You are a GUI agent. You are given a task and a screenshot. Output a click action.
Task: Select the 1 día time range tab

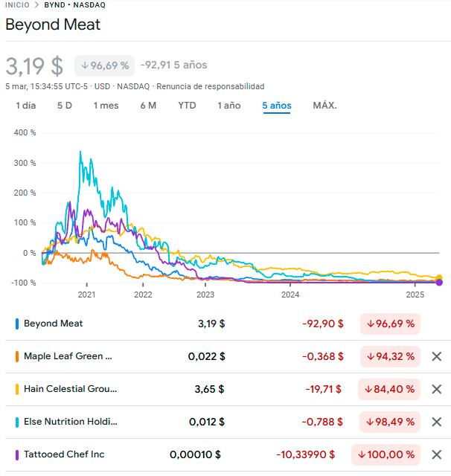tap(26, 106)
